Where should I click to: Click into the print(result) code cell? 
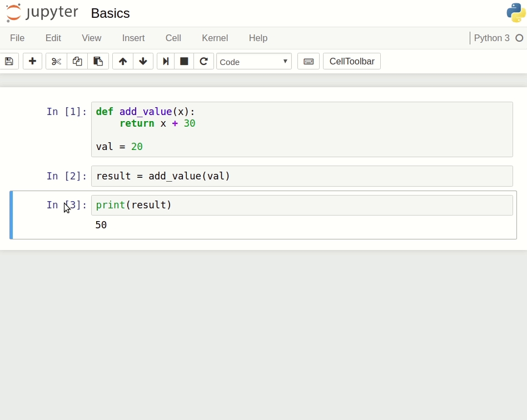pos(300,205)
